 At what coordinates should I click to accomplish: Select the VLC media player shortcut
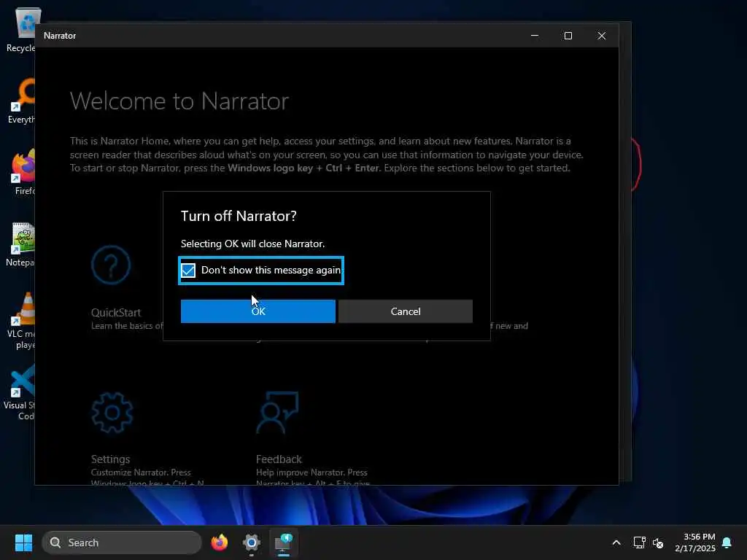point(20,321)
